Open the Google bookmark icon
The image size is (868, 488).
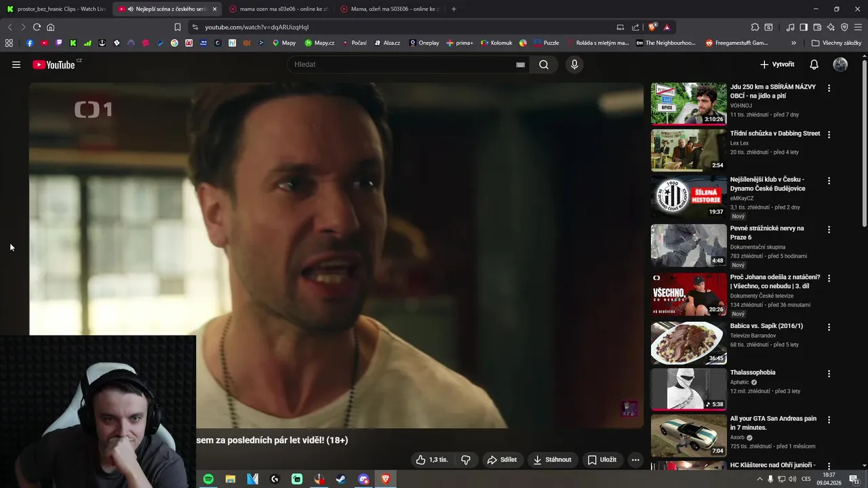[x=174, y=43]
